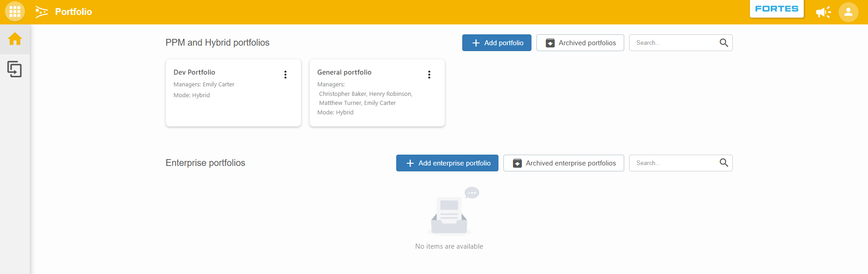Click 'PPM and Hybrid portfolios' heading

click(x=218, y=43)
